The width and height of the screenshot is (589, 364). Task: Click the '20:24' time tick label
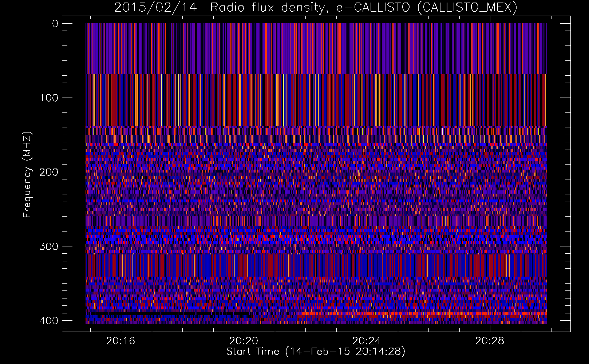(x=367, y=341)
